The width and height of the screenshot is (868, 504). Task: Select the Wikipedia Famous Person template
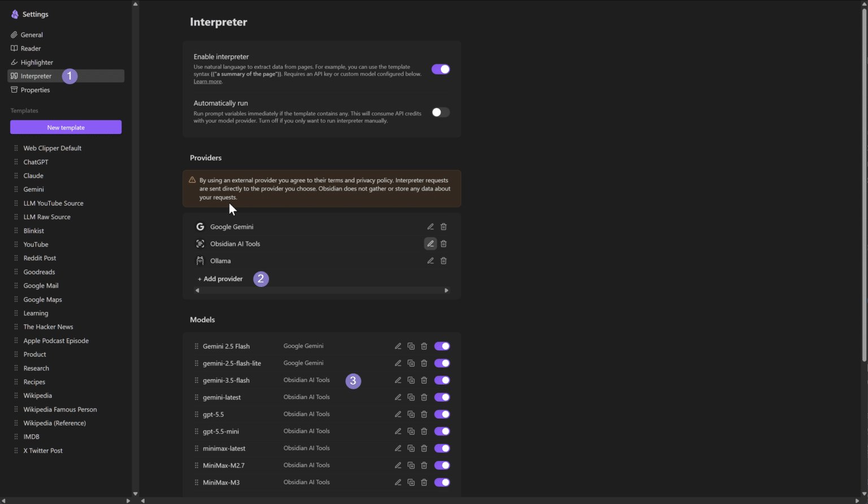(60, 410)
